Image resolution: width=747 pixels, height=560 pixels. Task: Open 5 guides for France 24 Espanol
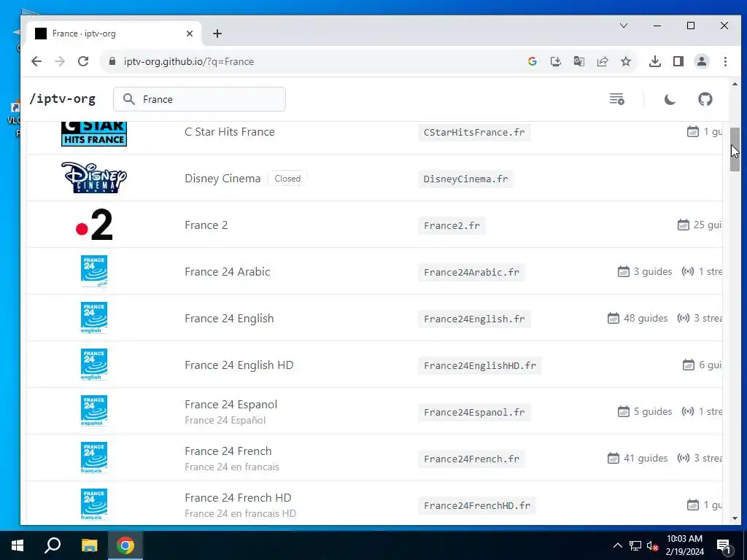coord(645,411)
